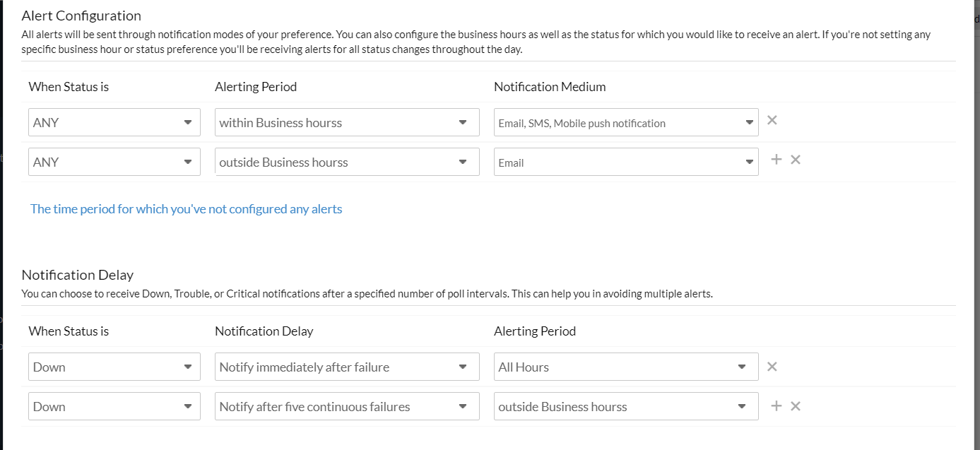Open 'outside Business hourss' dropdown in Notification Delay
The image size is (980, 450).
coord(626,406)
